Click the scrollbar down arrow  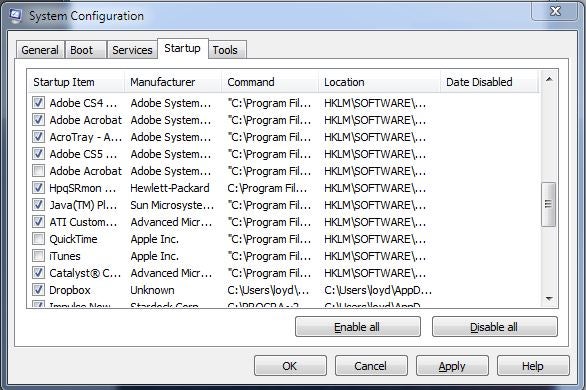(549, 298)
